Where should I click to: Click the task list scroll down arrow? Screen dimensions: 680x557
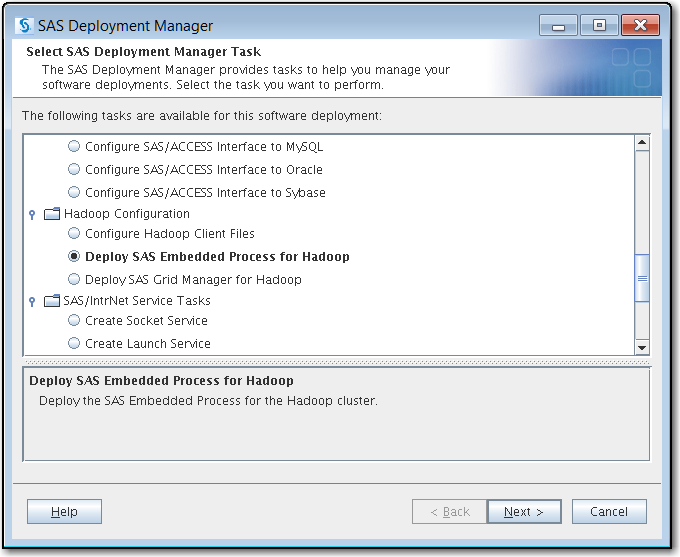[642, 347]
